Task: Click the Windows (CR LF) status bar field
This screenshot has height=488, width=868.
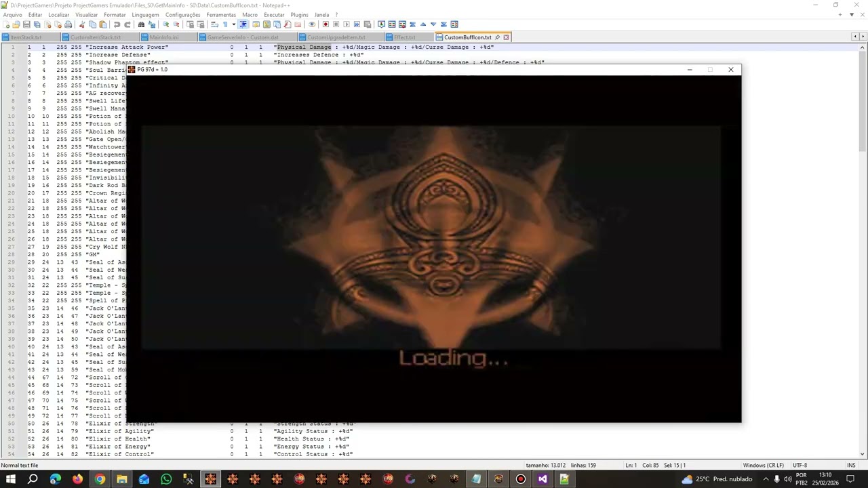Action: coord(764,466)
